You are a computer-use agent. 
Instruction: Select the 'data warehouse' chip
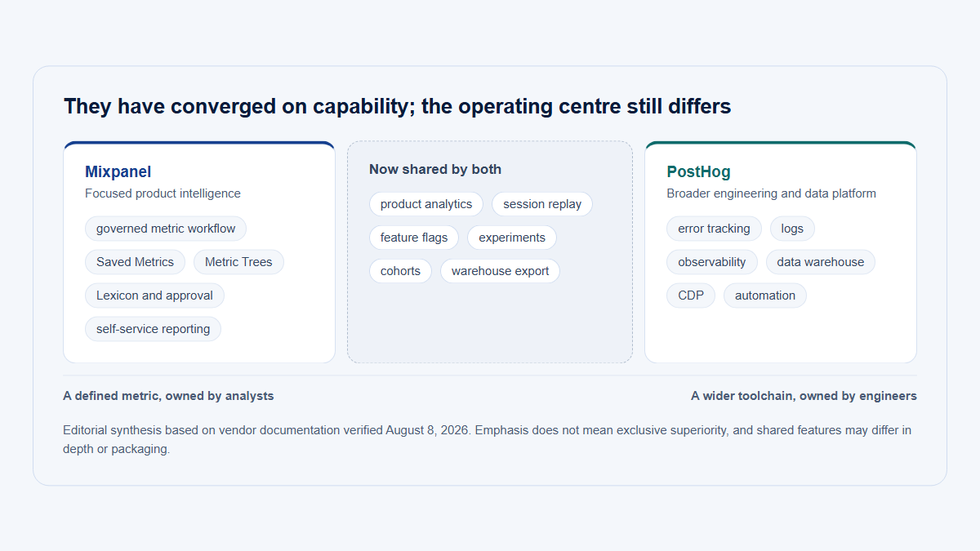(x=821, y=262)
